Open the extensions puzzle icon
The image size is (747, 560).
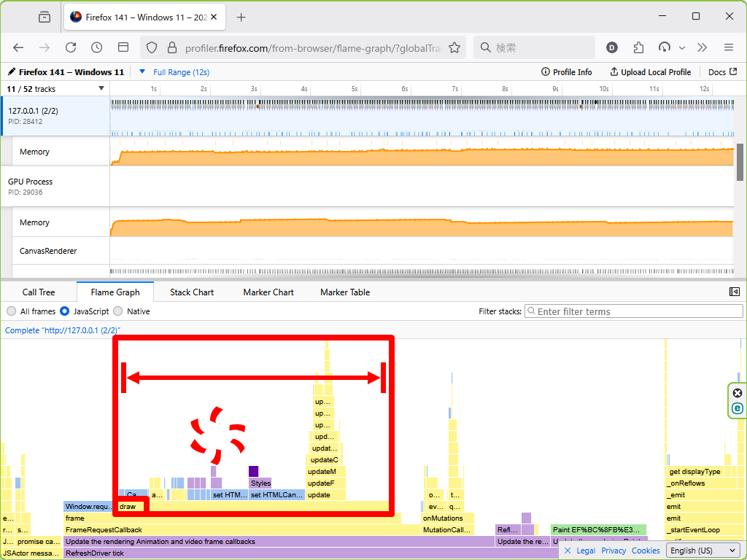[x=638, y=47]
